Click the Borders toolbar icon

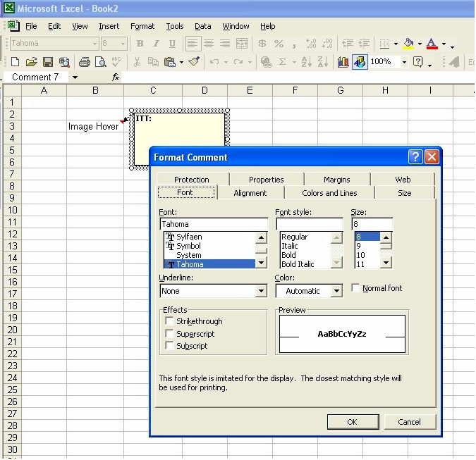coord(384,44)
